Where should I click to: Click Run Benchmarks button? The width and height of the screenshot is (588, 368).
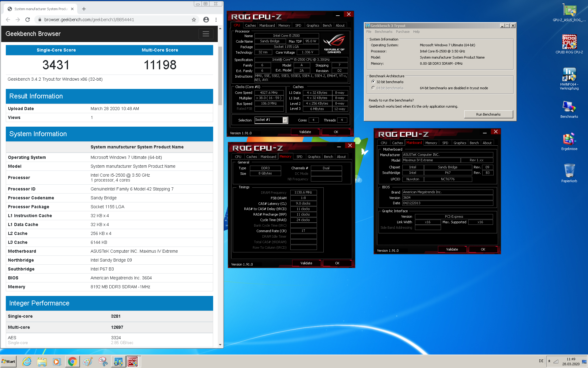(488, 114)
